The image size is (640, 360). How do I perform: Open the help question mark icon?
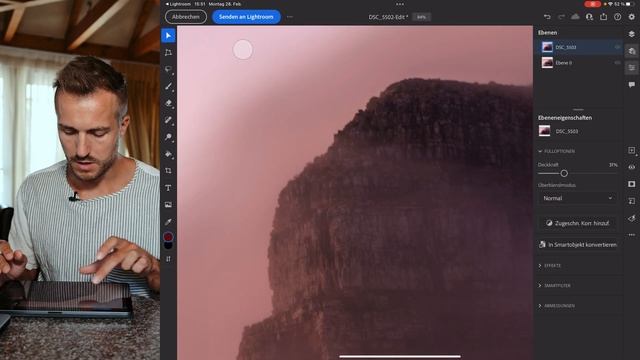point(618,17)
